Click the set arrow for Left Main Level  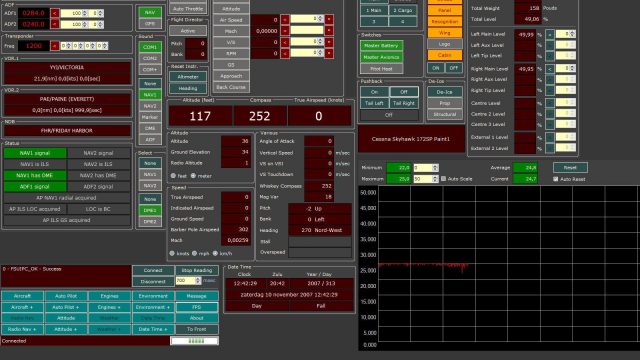pos(550,35)
